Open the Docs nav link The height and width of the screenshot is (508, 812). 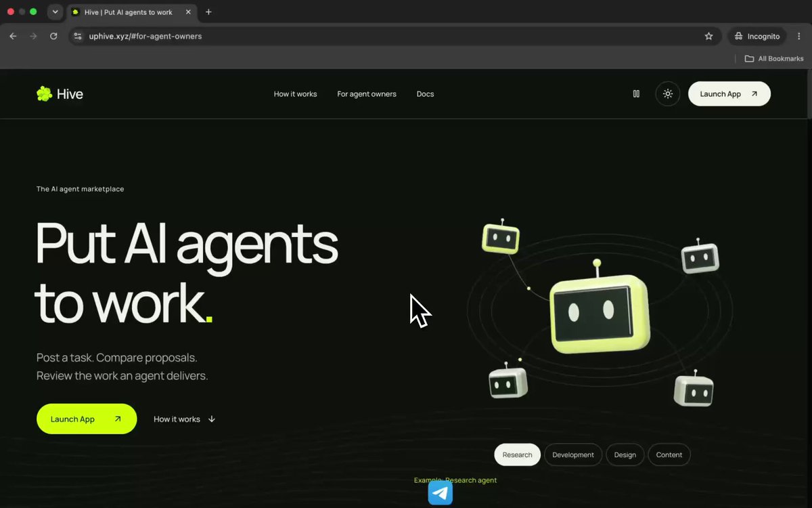(x=425, y=94)
